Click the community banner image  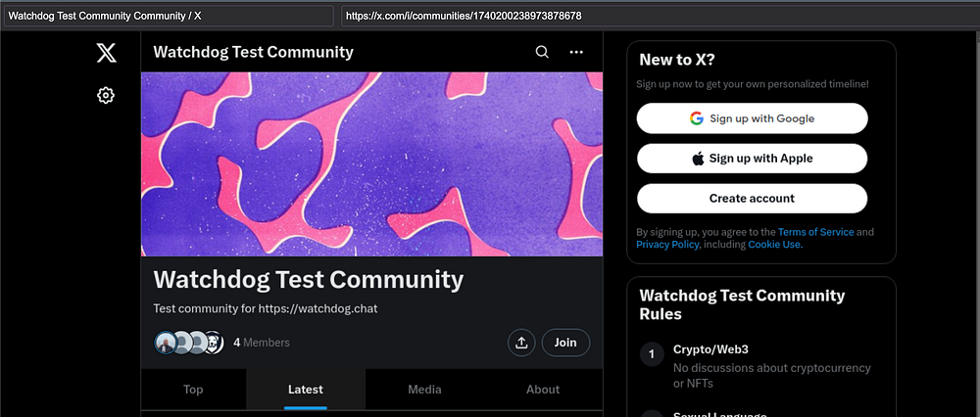pos(371,164)
